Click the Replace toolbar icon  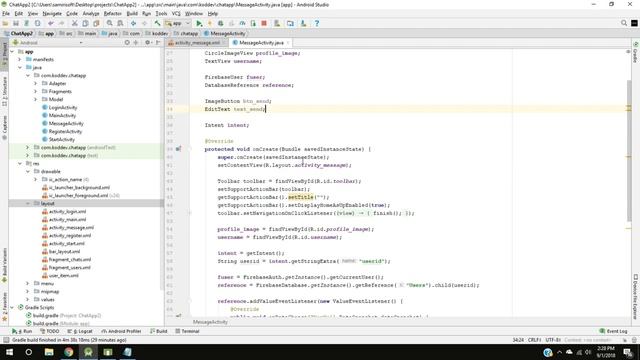120,23
